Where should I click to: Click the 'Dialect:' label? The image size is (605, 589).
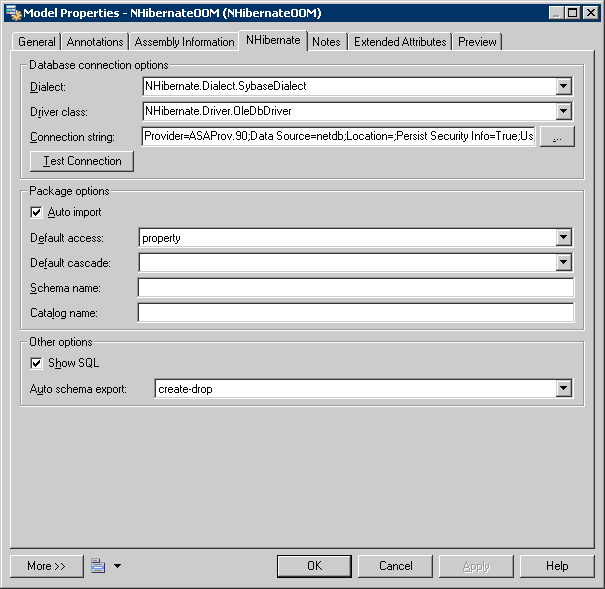tap(48, 87)
